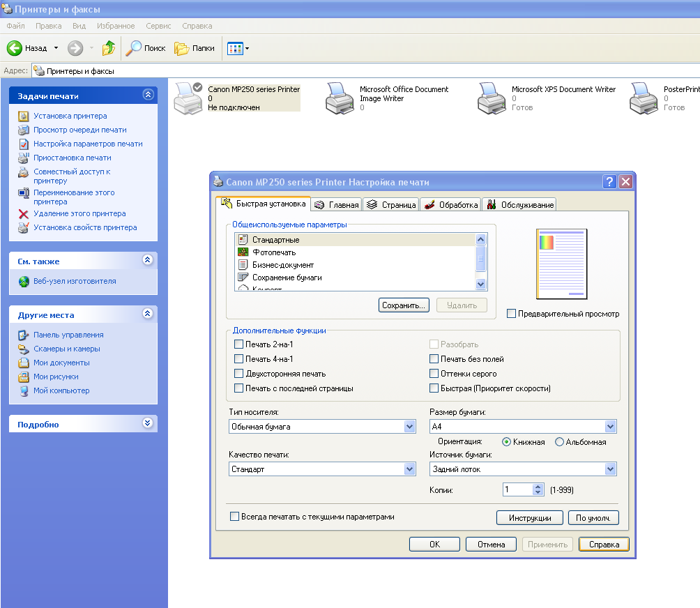Screen dimensions: 700x608
Task: Select Фотопечать in the presets list
Action: pos(356,252)
